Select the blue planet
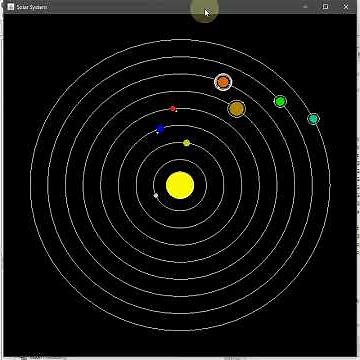The height and width of the screenshot is (360, 360). click(x=160, y=129)
